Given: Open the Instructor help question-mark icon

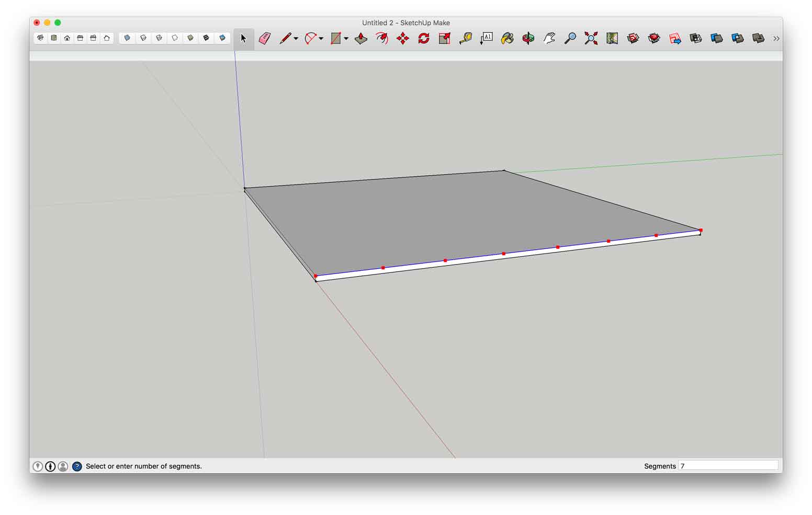Looking at the screenshot, I should [x=77, y=466].
